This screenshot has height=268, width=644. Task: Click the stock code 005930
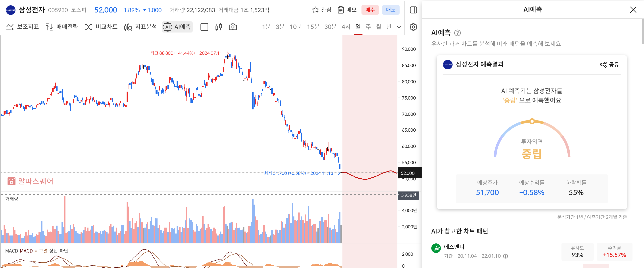(58, 10)
